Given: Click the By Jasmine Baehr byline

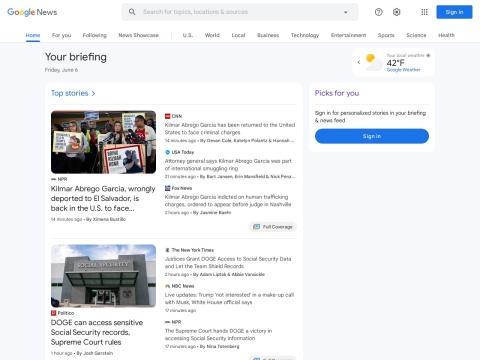Looking at the screenshot, I should pyautogui.click(x=212, y=212).
